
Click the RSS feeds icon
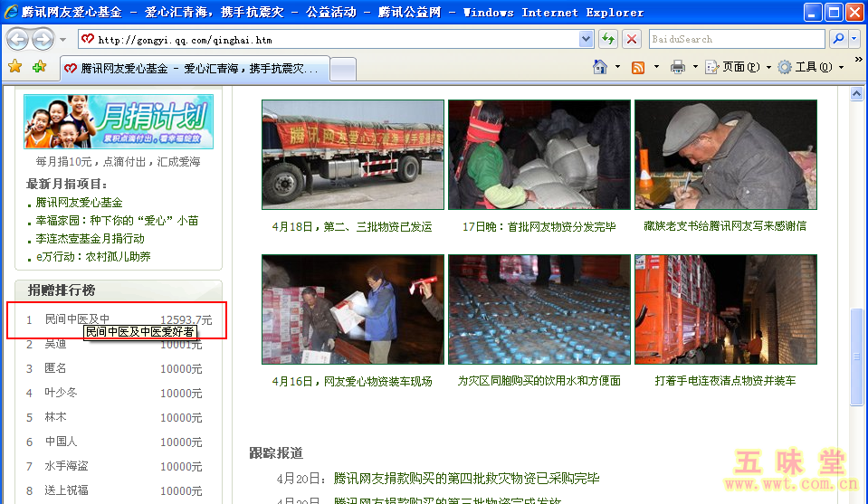638,67
